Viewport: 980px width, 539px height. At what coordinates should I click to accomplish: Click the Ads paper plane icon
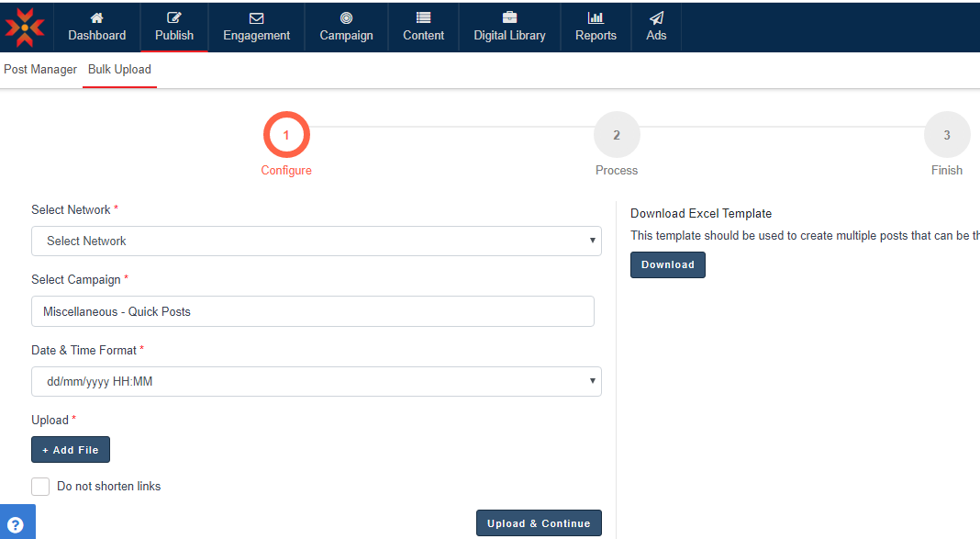[x=656, y=17]
